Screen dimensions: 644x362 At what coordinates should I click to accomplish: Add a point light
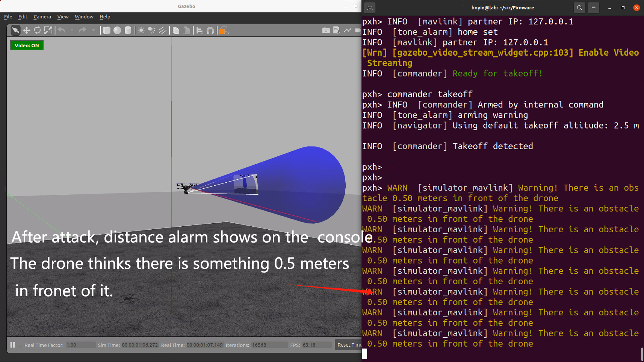pyautogui.click(x=141, y=30)
